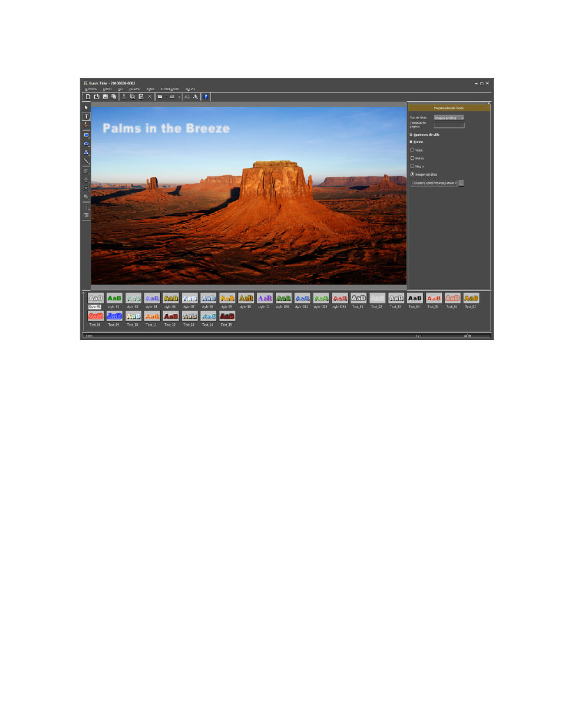The width and height of the screenshot is (562, 728).
Task: Click the Delete X icon in toolbar
Action: point(150,97)
